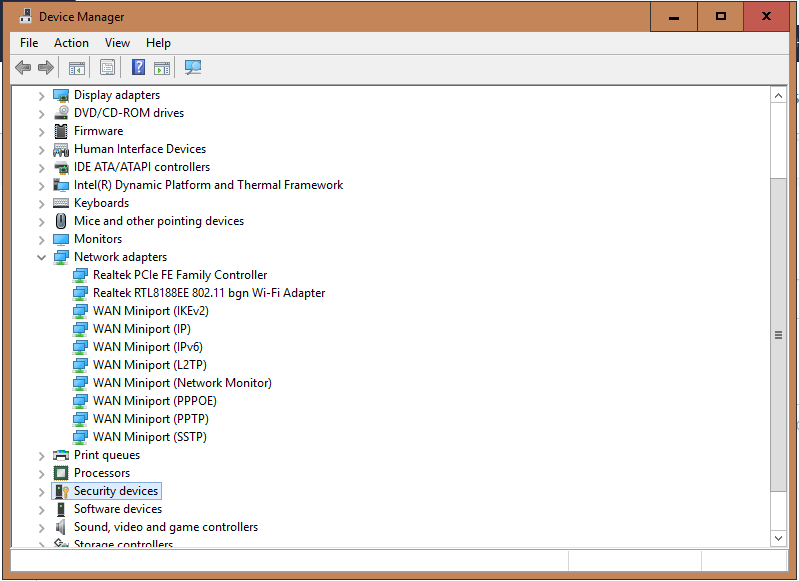The height and width of the screenshot is (581, 799).
Task: Click the Show/Hide Action Pane toolbar icon
Action: pyautogui.click(x=162, y=67)
